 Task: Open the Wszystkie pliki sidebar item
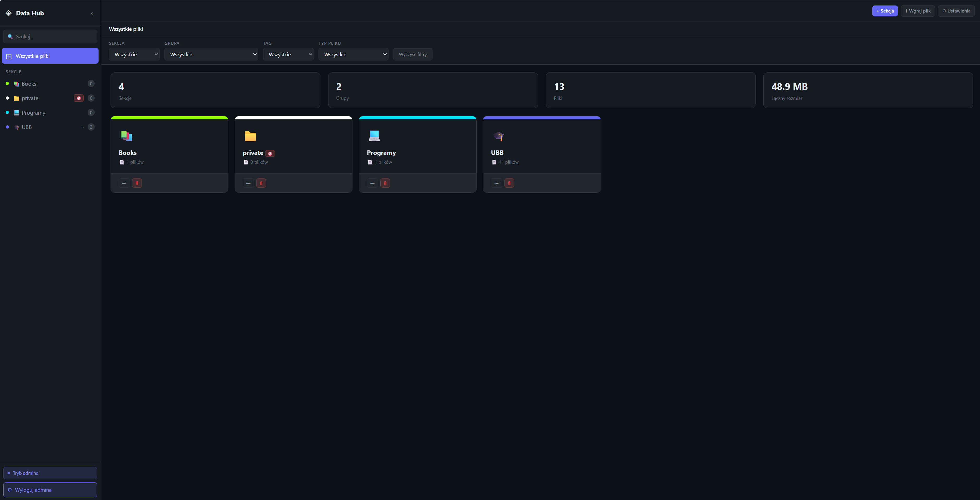[50, 56]
